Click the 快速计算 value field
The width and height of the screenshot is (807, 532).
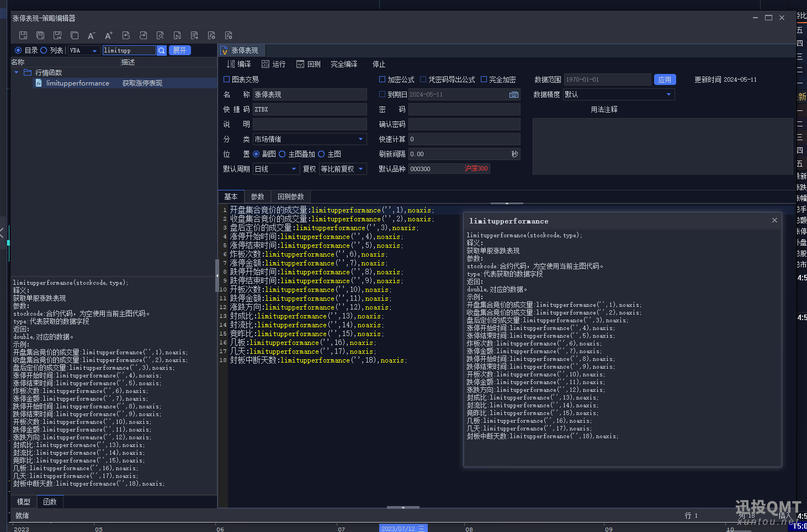coord(464,139)
